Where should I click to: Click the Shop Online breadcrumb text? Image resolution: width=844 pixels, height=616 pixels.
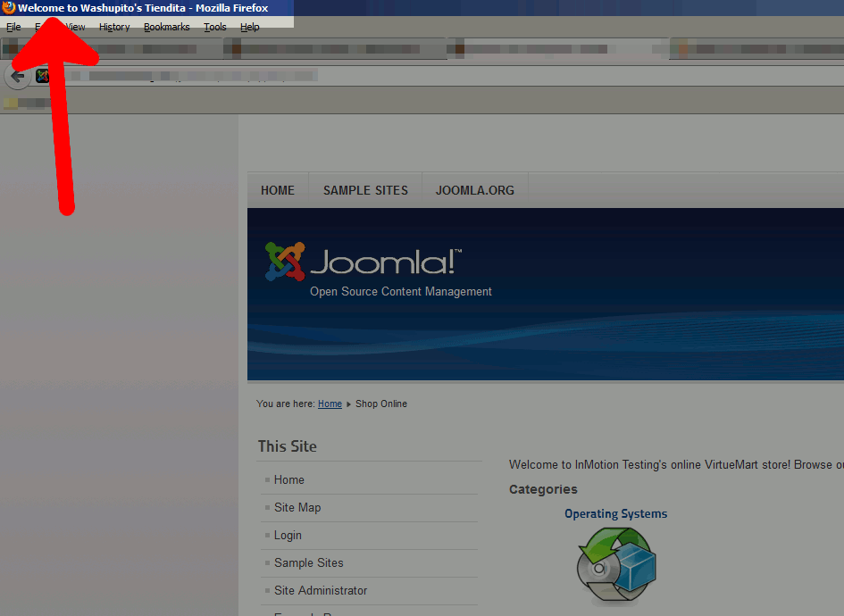381,404
